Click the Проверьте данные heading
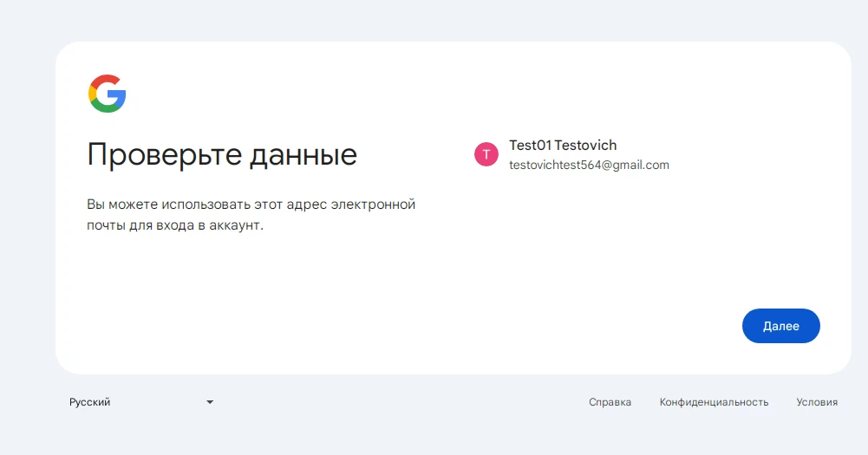This screenshot has width=868, height=455. coord(222,155)
